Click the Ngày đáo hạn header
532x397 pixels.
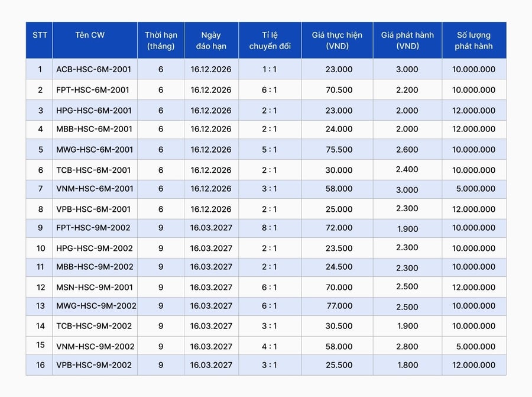(x=211, y=40)
